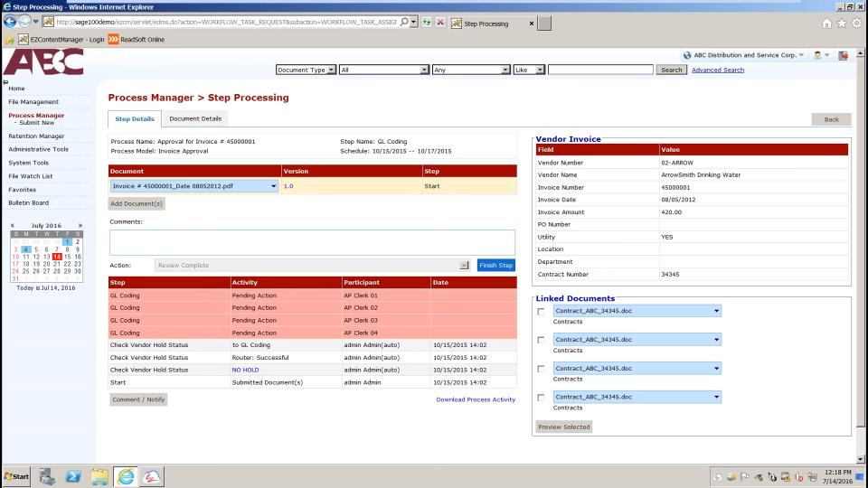Open the All search filter dropdown

[383, 70]
